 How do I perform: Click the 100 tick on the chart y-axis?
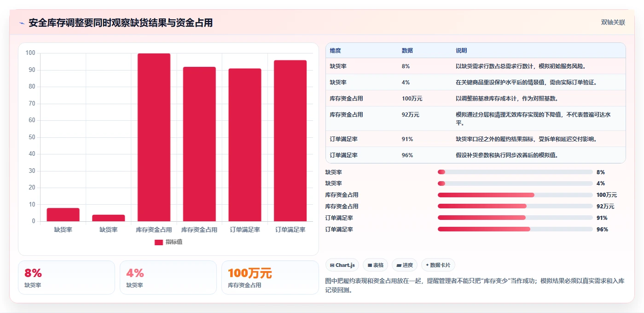30,53
